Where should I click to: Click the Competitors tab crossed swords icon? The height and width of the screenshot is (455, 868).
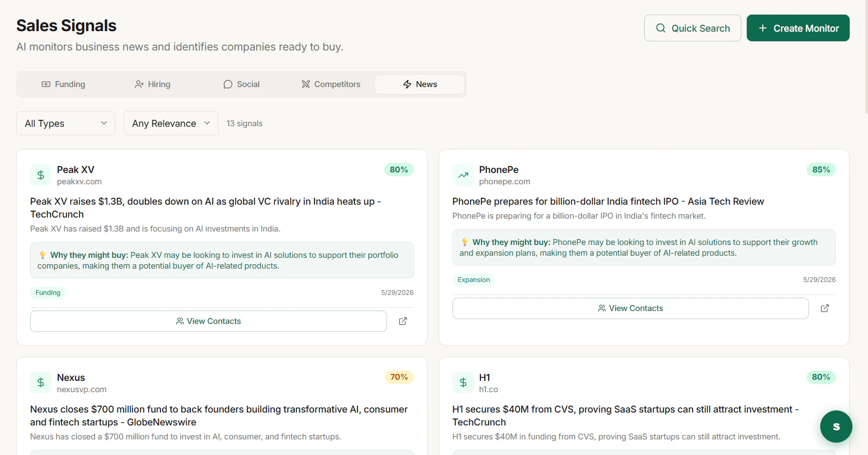click(x=305, y=84)
